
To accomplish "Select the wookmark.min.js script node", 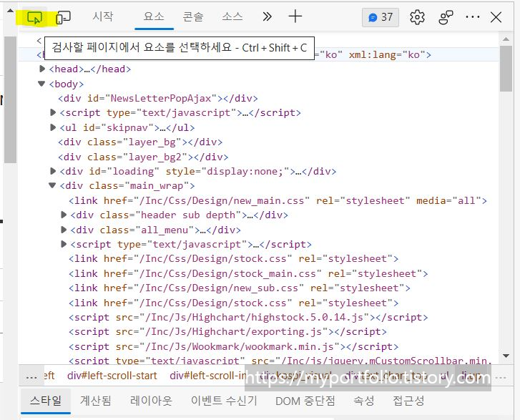I will (233, 346).
